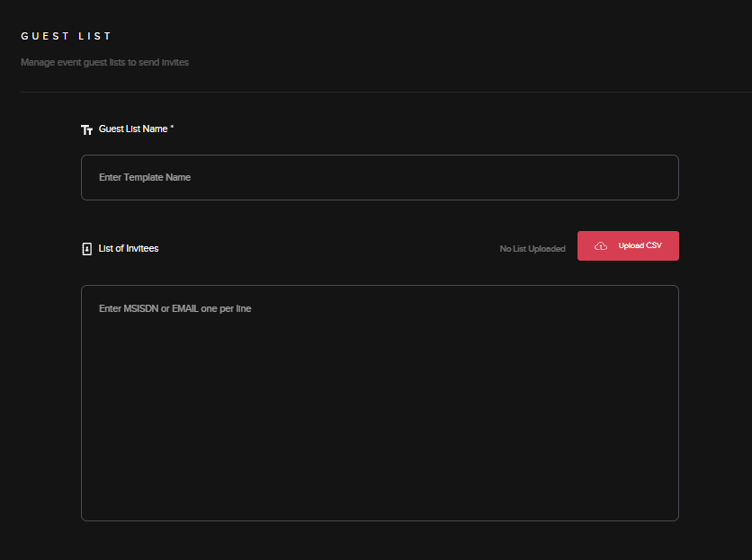This screenshot has width=752, height=560.
Task: Click the 'Upload CSV' text on the red button
Action: (640, 246)
